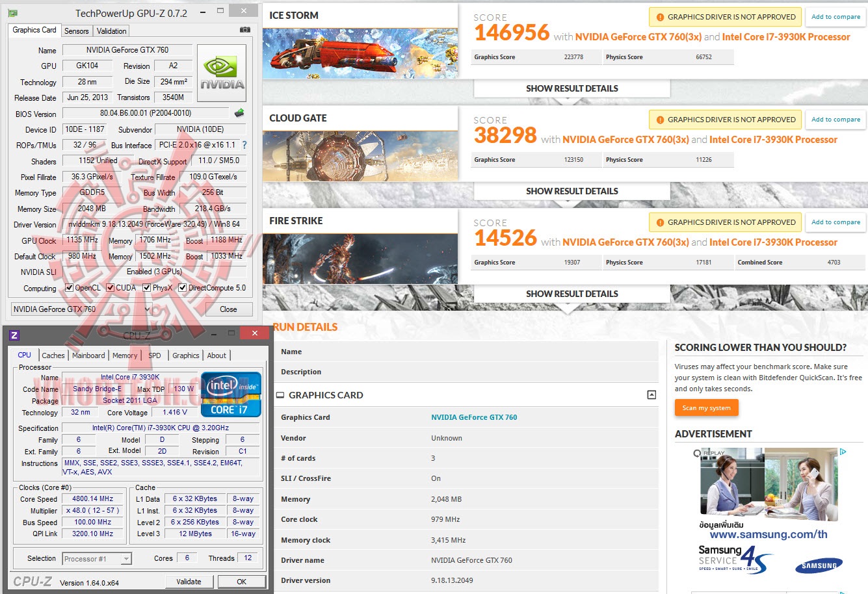Click the BIOS Version field 80.04.B6.00.01

pyautogui.click(x=146, y=113)
